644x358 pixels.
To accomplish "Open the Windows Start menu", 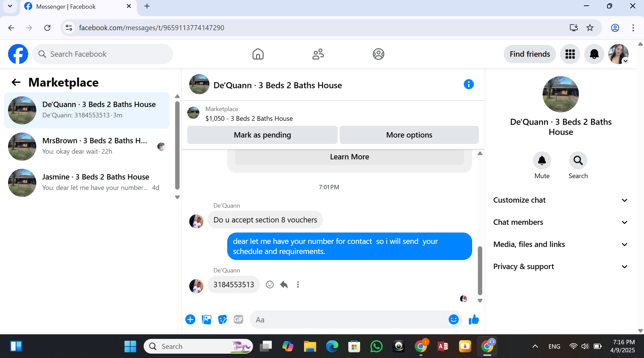I will click(130, 346).
